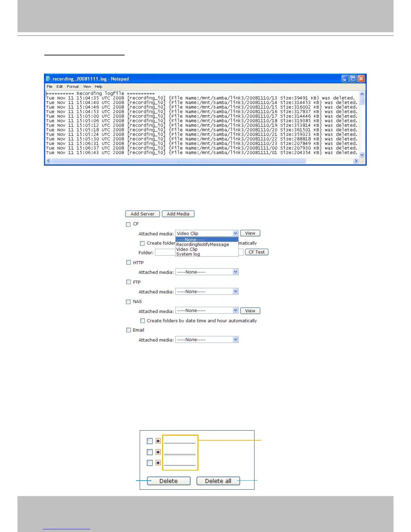
Task: Click the Delete all button
Action: [218, 481]
